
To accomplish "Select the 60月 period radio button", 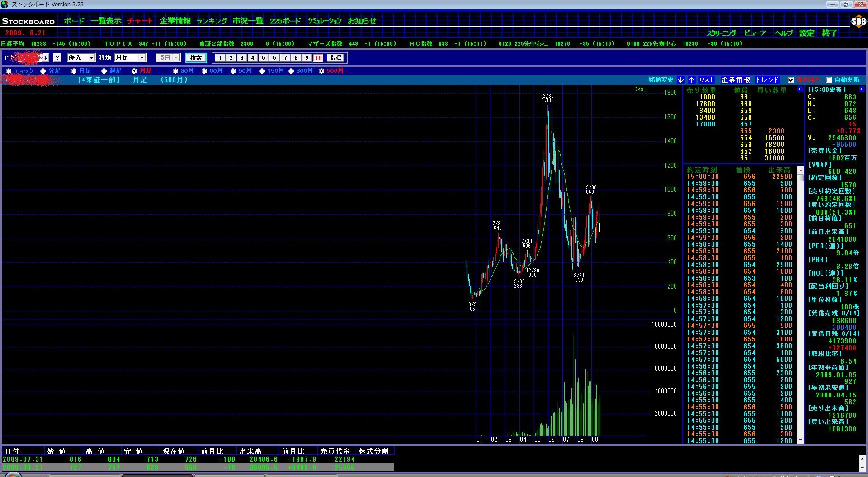I will (x=205, y=71).
